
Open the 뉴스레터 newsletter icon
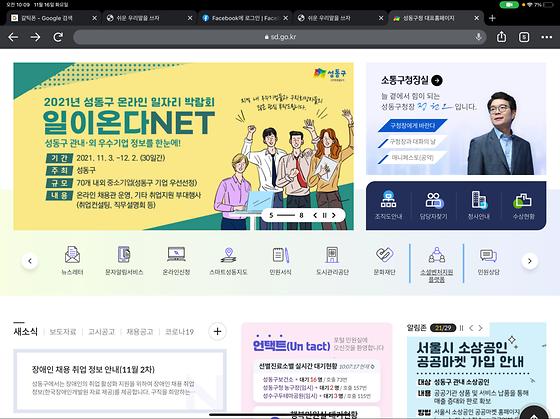pos(72,260)
